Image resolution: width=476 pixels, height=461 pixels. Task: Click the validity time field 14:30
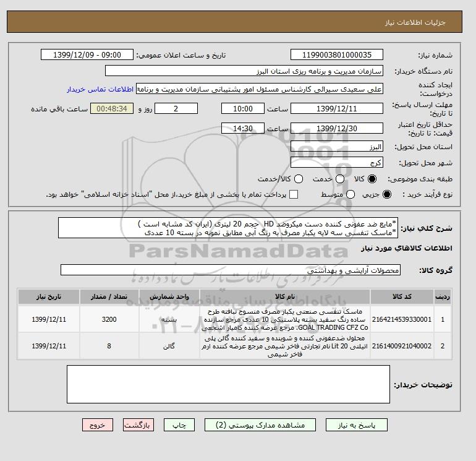point(243,128)
